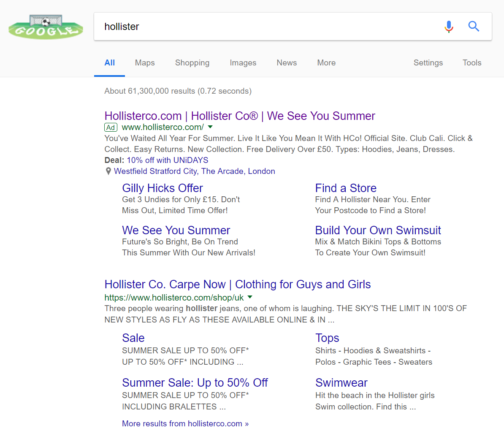Image resolution: width=504 pixels, height=439 pixels.
Task: Click 'You've Waited All Year For Summer' ad text
Action: [x=288, y=144]
